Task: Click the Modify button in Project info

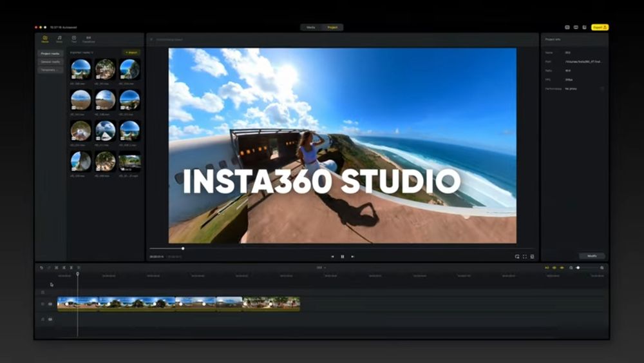Action: pyautogui.click(x=592, y=256)
